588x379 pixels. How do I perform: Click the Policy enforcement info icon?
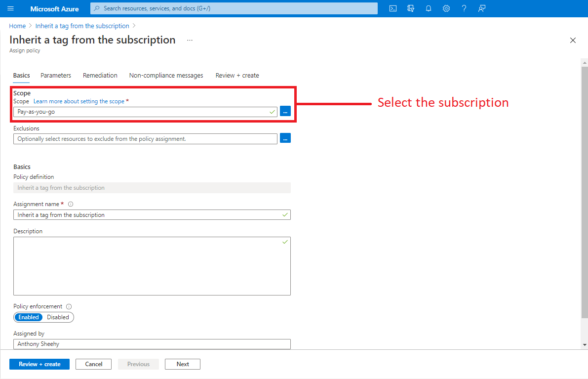(x=69, y=306)
